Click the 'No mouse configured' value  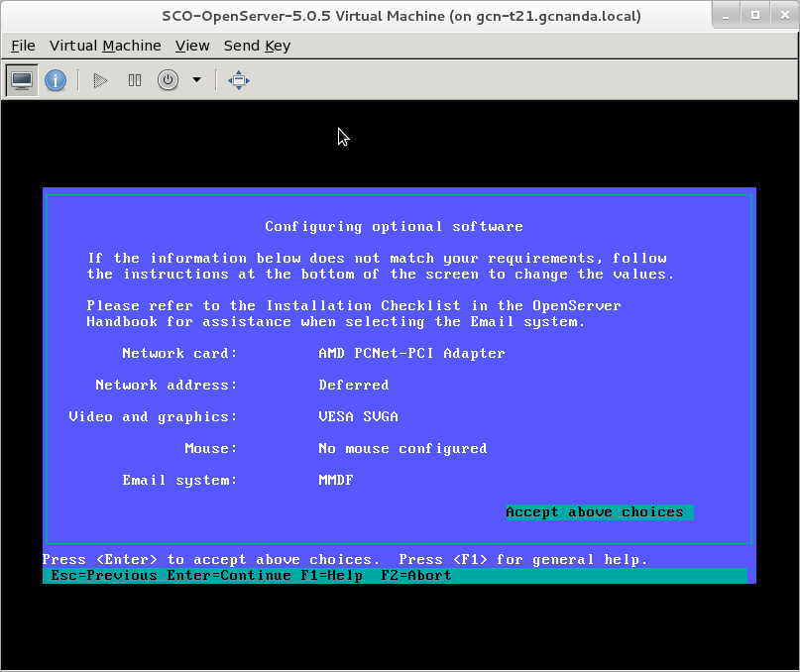point(402,449)
